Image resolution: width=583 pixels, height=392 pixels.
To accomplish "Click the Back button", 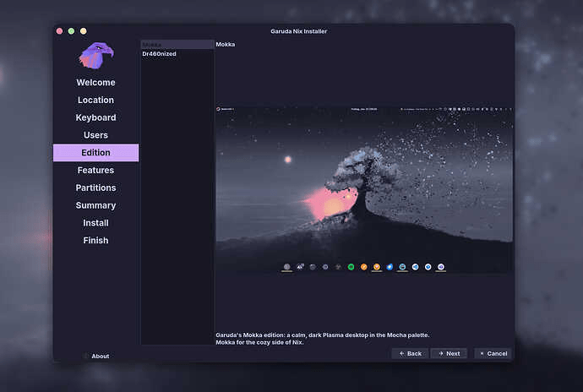I will [x=410, y=353].
